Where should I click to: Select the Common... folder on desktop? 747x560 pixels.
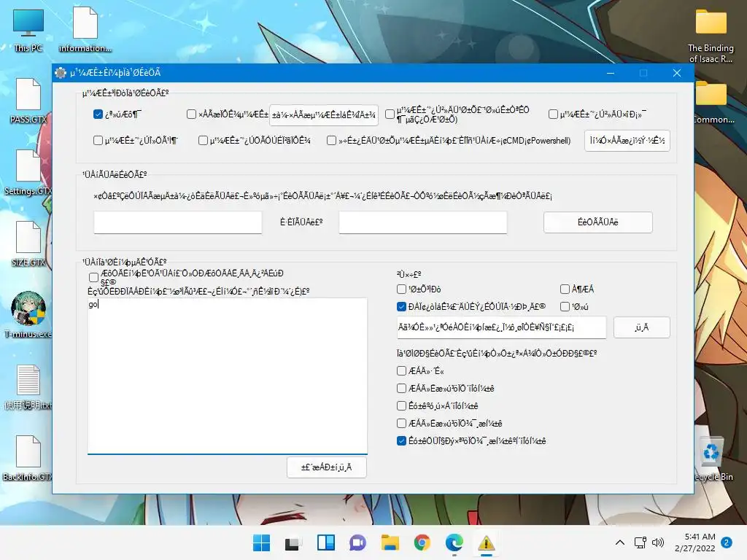pyautogui.click(x=712, y=101)
